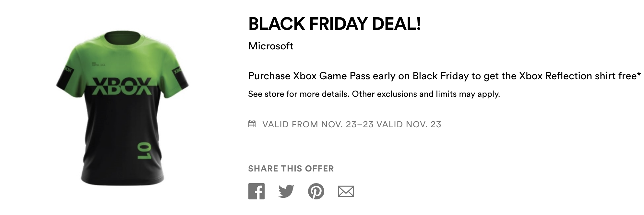
Task: Click the SHARE THIS OFFER label
Action: (x=291, y=169)
